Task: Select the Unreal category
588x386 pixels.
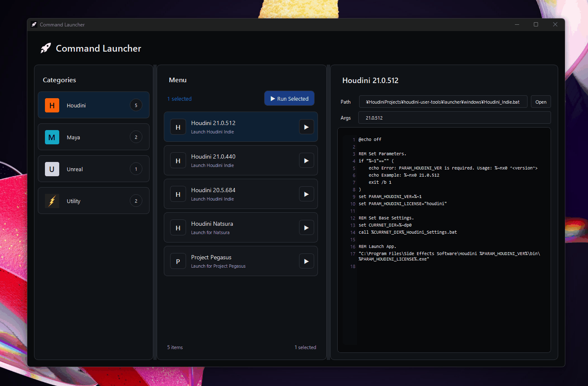Action: click(x=94, y=169)
